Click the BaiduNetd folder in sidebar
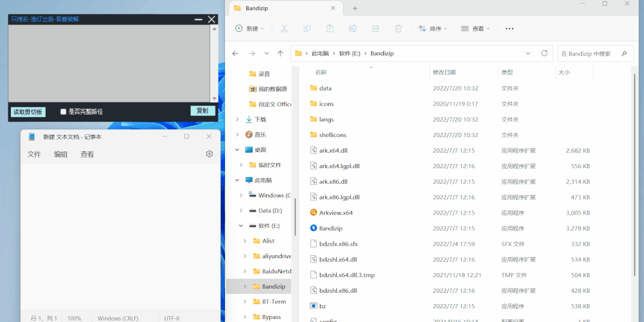Image resolution: width=644 pixels, height=322 pixels. pos(276,271)
